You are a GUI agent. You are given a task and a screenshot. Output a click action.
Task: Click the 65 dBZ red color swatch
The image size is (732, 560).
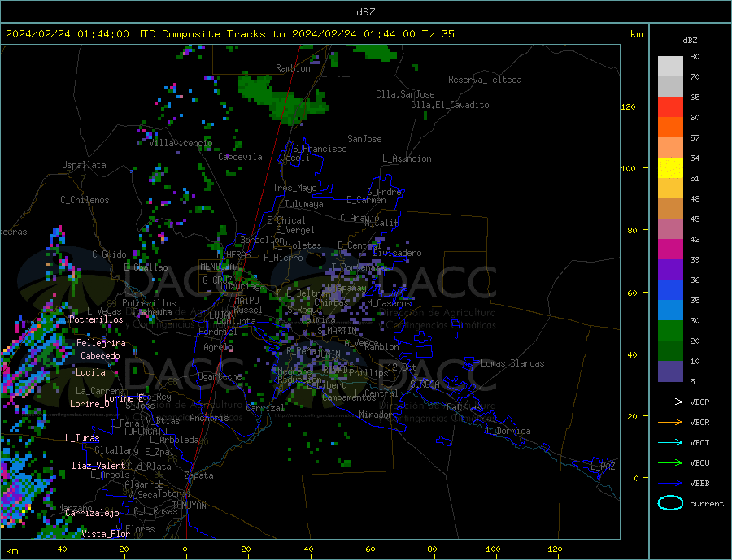click(x=670, y=106)
